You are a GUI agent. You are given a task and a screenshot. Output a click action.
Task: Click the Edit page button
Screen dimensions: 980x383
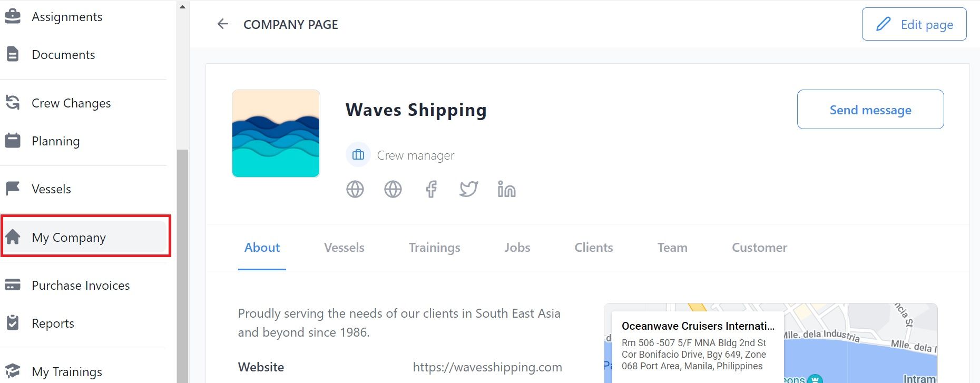[914, 24]
